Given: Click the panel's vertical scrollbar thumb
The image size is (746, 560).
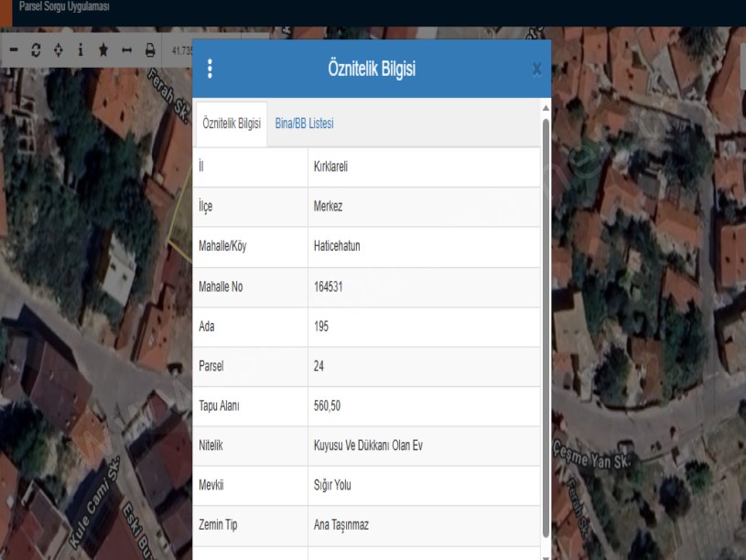Looking at the screenshot, I should point(546,320).
